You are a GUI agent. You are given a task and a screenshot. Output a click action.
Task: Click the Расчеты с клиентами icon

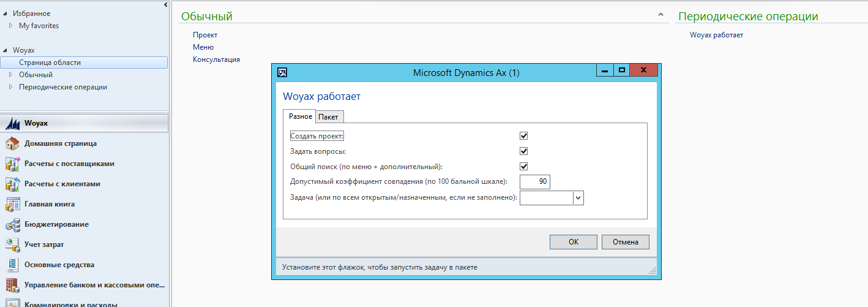point(13,184)
